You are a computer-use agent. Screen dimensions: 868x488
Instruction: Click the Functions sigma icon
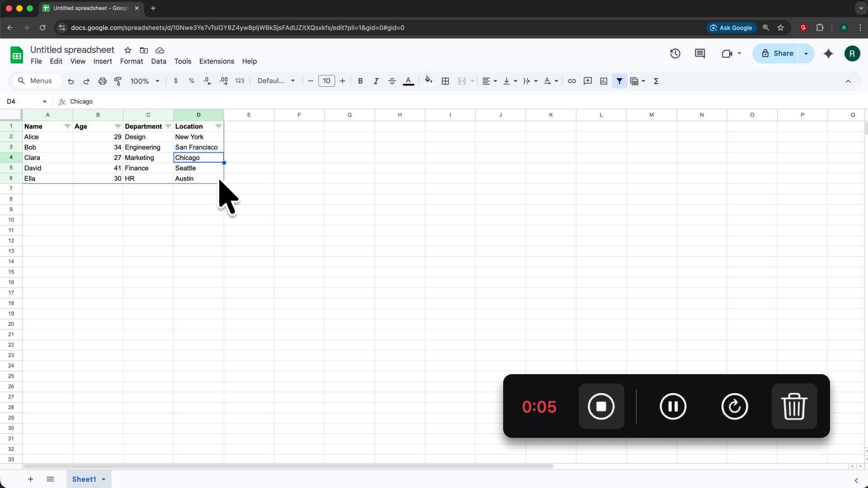click(x=656, y=81)
